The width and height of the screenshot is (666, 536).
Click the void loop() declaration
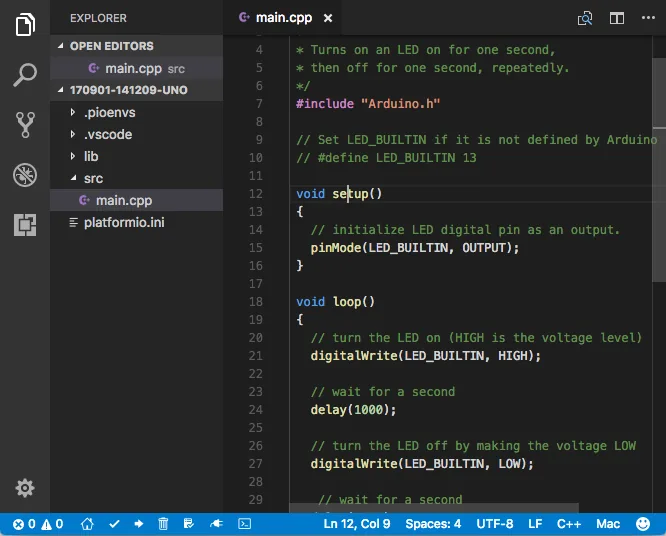point(335,302)
